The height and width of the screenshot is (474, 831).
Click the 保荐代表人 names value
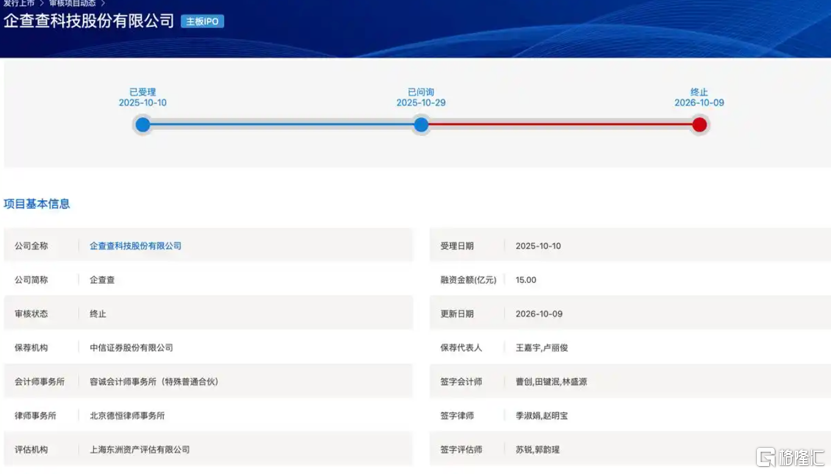[x=542, y=348]
